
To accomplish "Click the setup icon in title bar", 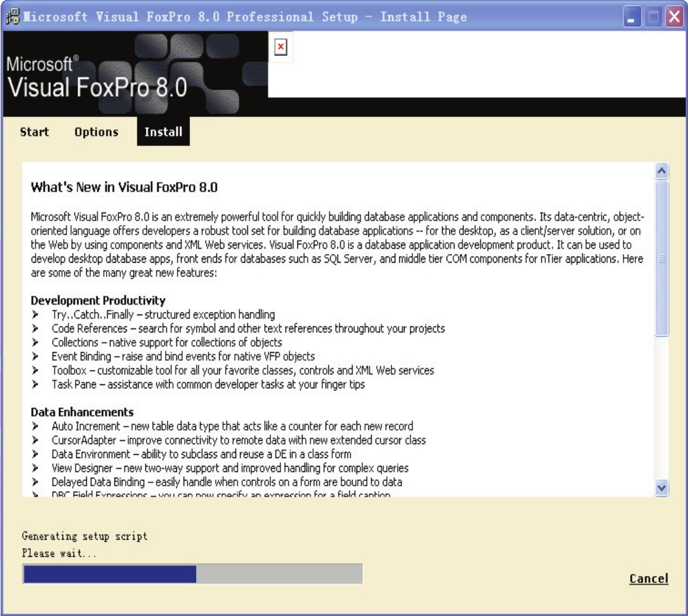I will pos(12,16).
